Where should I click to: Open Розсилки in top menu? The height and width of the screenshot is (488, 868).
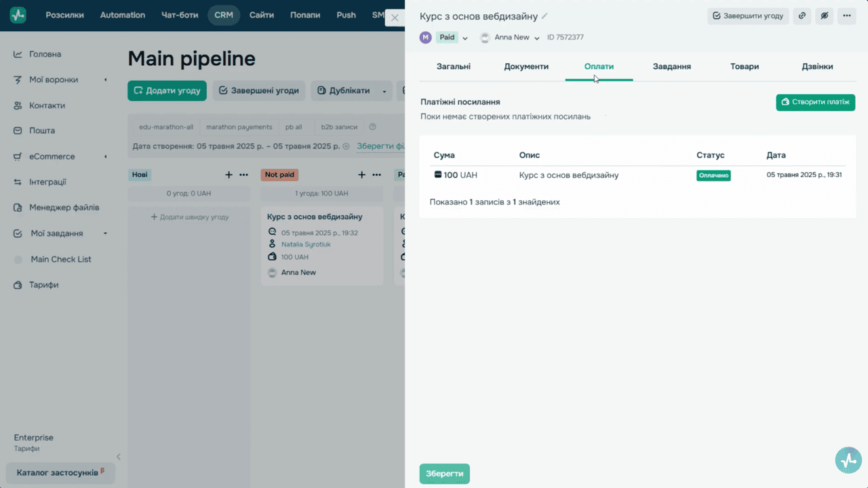click(64, 15)
